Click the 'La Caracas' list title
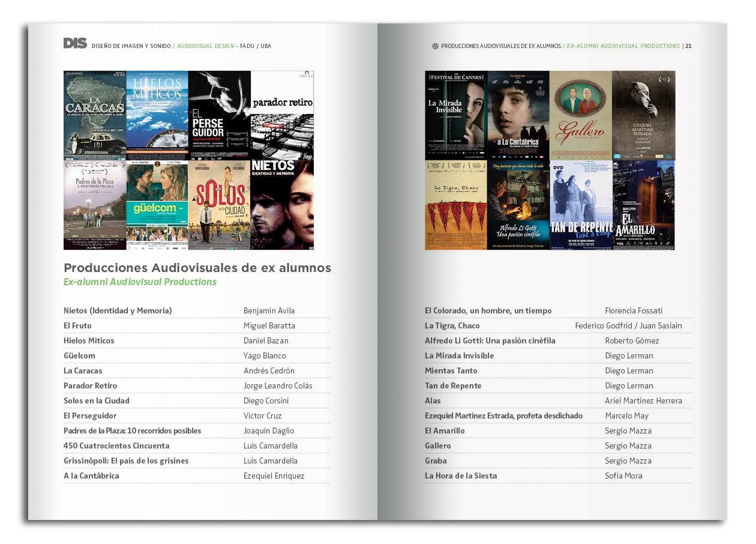Viewport: 756px width, 544px height. pyautogui.click(x=83, y=370)
